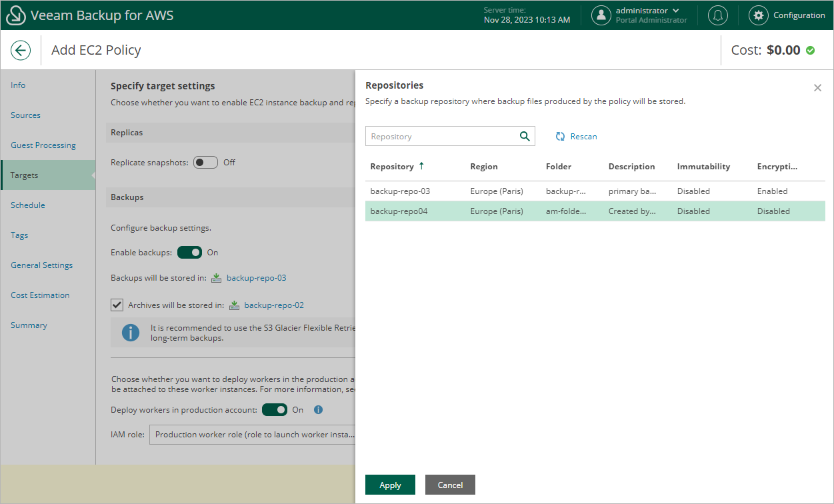The image size is (834, 504).
Task: Toggle Deploy workers in production account
Action: [x=275, y=410]
